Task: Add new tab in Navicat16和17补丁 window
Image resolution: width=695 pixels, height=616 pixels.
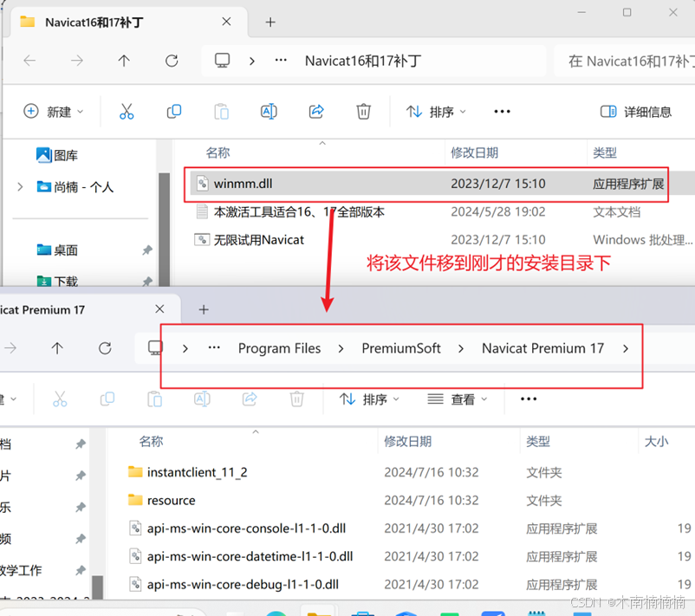Action: (x=270, y=22)
